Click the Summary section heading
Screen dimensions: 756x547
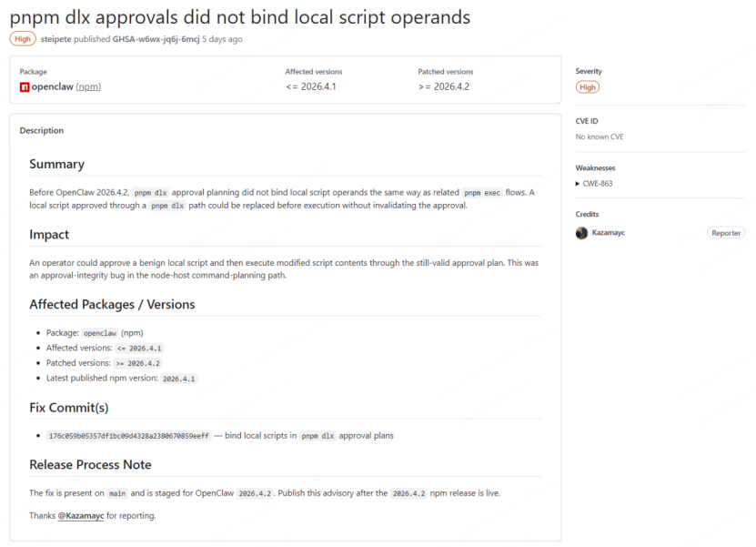56,165
